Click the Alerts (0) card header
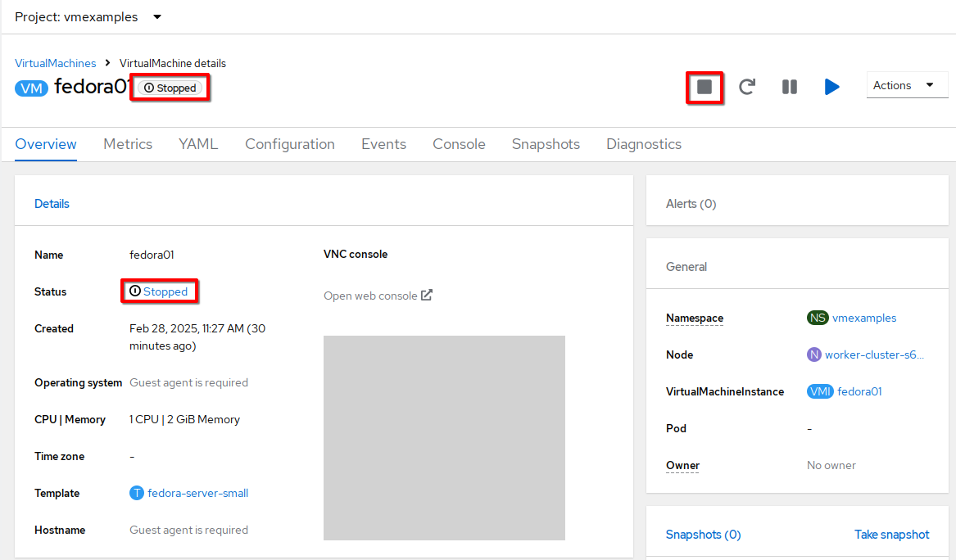The height and width of the screenshot is (560, 956). click(691, 204)
